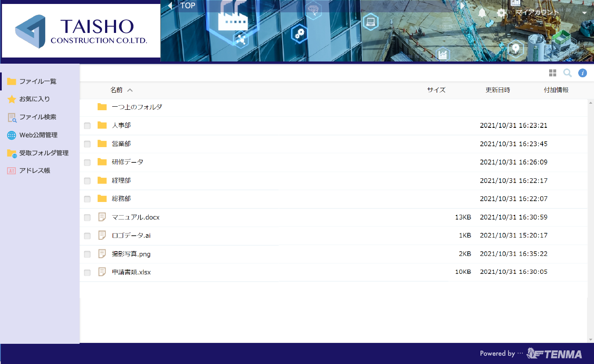Click the 13KB size value
This screenshot has width=594, height=364.
pyautogui.click(x=463, y=217)
